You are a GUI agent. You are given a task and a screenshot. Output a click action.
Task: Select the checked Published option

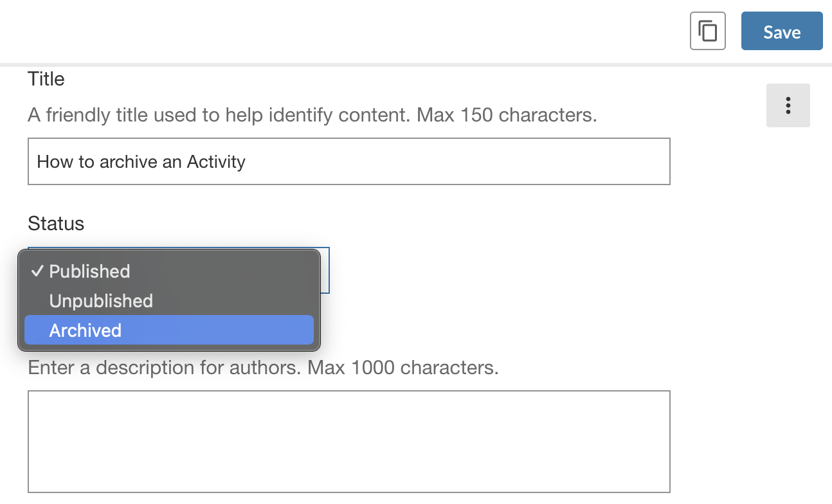point(89,271)
